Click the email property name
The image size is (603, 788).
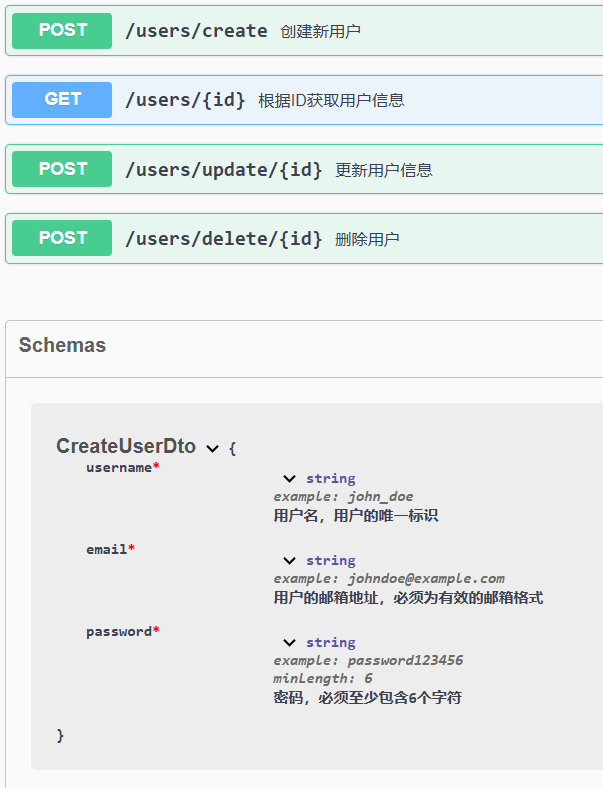(106, 549)
